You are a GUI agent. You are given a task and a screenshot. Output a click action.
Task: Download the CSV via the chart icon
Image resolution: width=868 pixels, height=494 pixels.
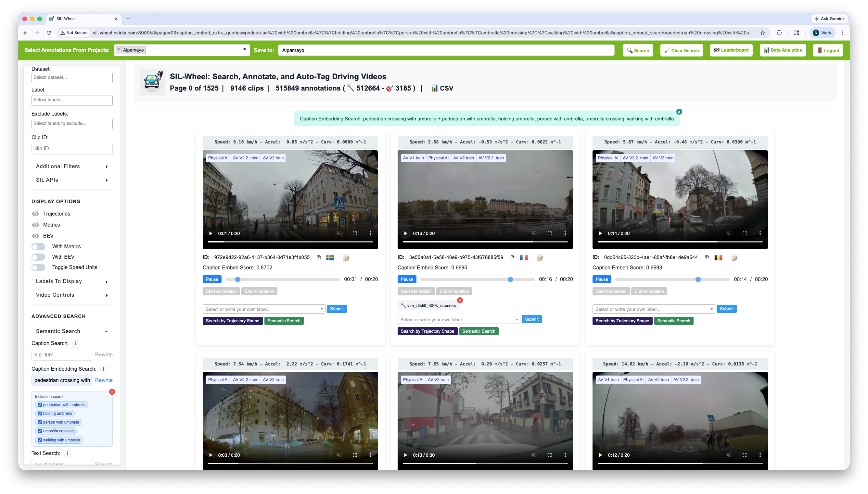[x=435, y=88]
